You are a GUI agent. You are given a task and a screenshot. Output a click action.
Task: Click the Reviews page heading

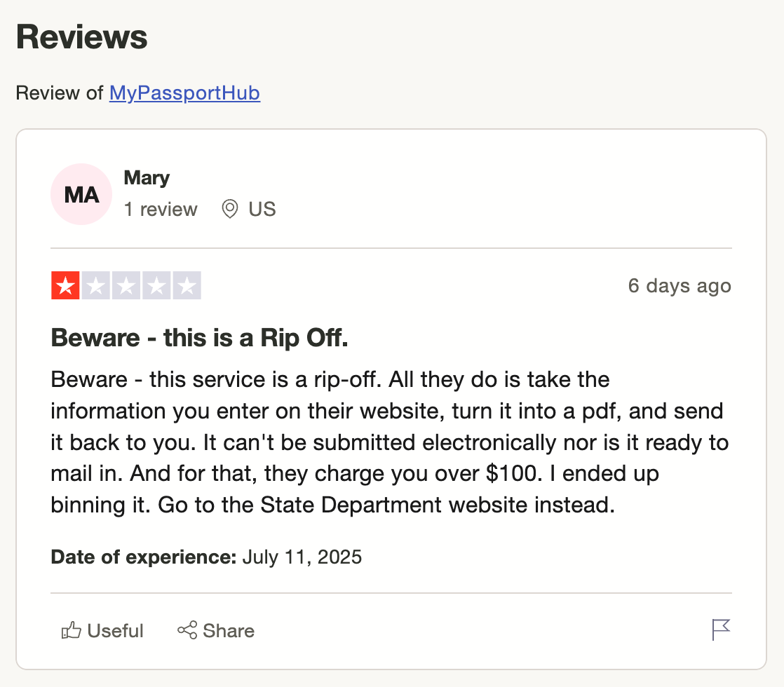82,37
